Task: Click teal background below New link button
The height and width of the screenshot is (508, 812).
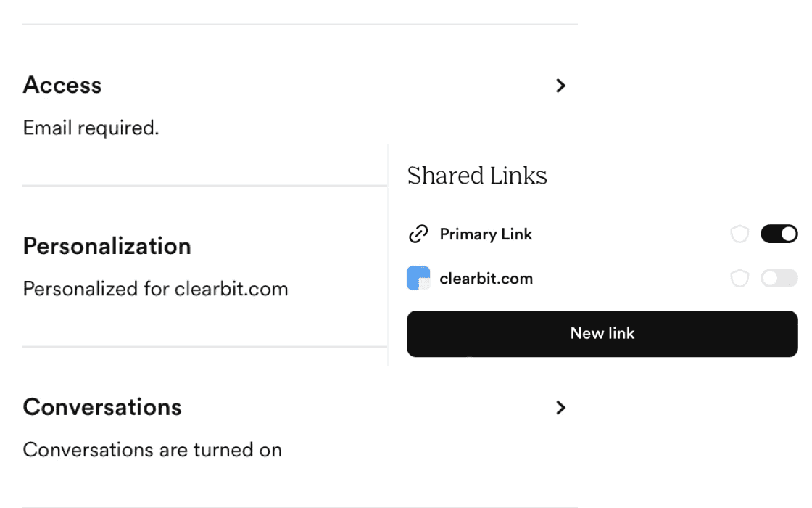Action: pyautogui.click(x=705, y=435)
